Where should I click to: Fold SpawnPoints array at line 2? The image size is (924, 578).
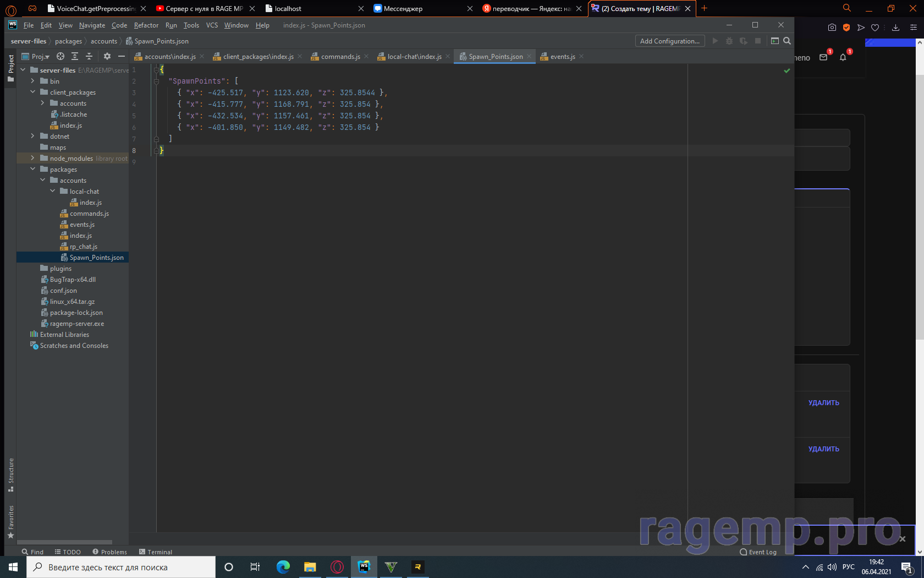[x=157, y=81]
